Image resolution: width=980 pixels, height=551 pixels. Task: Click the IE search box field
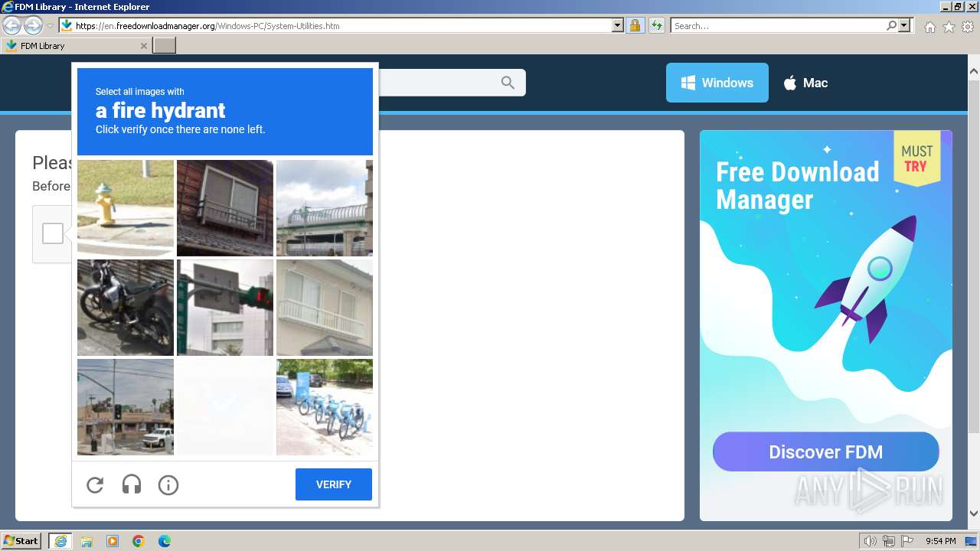778,26
